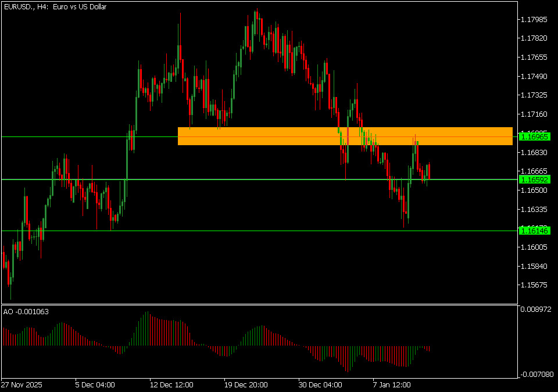The height and width of the screenshot is (392, 558).
Task: Click the 30 Dec 04:00 time label
Action: click(x=320, y=385)
